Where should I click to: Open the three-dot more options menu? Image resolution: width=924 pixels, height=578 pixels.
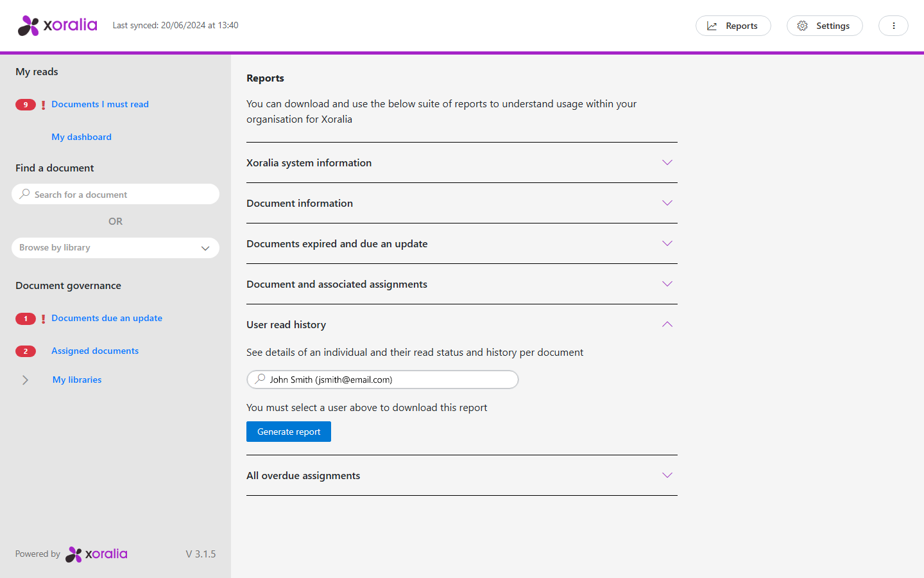tap(893, 26)
